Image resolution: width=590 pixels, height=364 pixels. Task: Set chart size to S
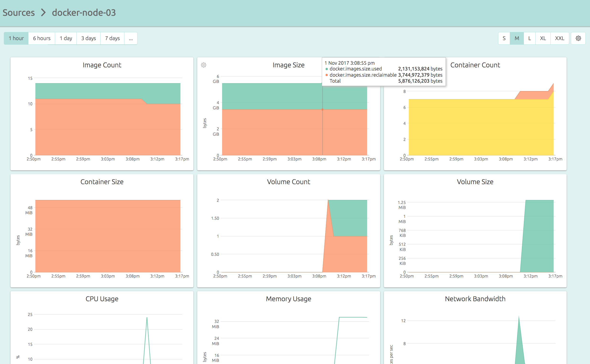[x=504, y=38]
